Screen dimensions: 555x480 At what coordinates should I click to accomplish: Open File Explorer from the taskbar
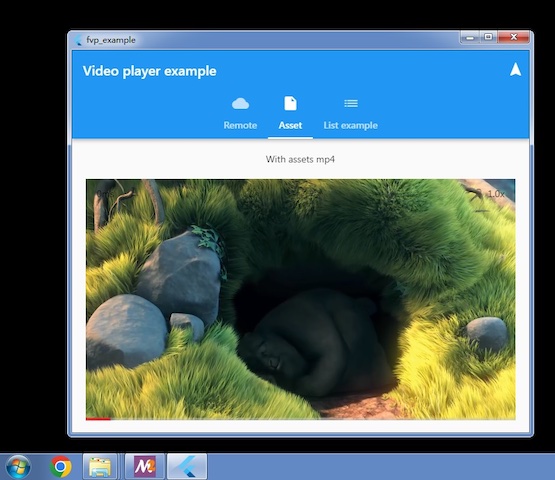[x=100, y=467]
